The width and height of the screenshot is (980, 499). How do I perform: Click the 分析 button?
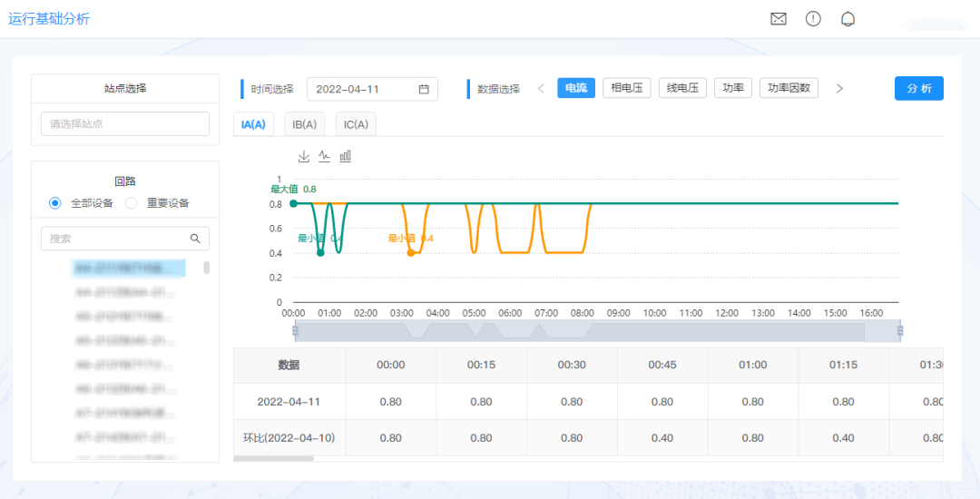pos(918,88)
